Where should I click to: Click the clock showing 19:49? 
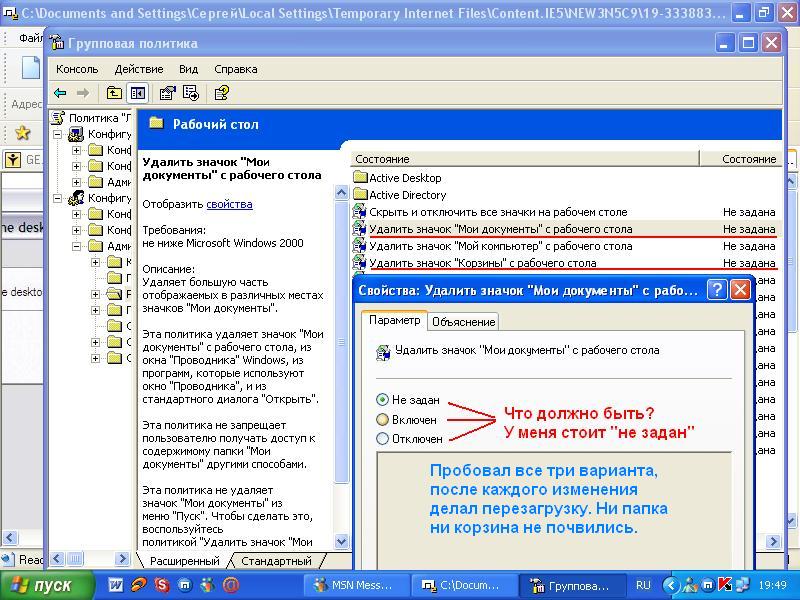[x=772, y=585]
